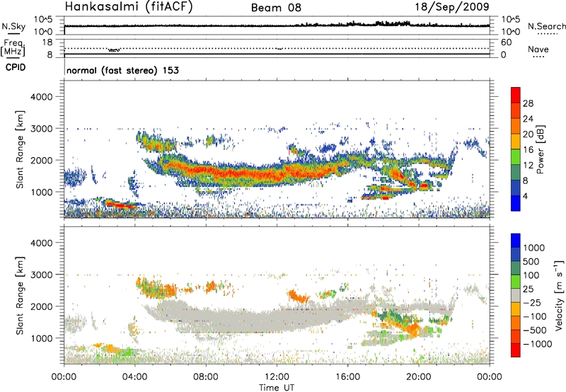566x392 pixels.
Task: Click the -1000 label on Velocity colorbar
Action: pyautogui.click(x=538, y=344)
